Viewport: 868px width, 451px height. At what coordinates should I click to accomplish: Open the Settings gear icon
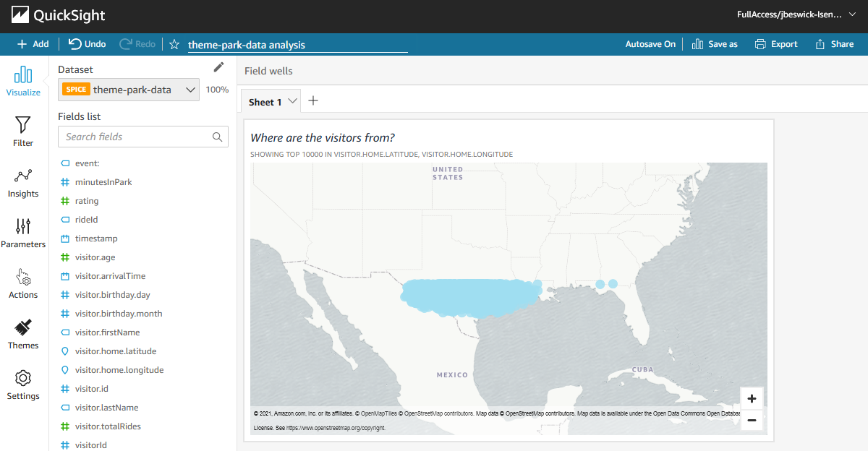point(23,378)
